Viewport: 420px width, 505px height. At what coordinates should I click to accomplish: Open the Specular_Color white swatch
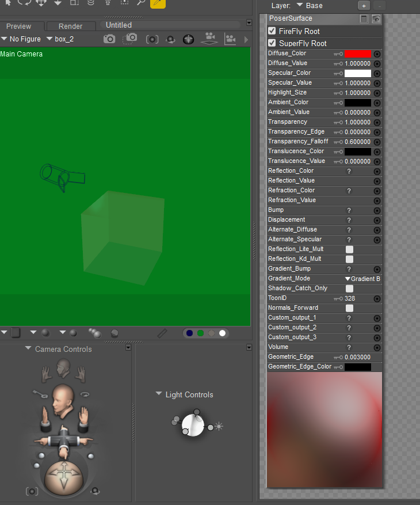[358, 74]
